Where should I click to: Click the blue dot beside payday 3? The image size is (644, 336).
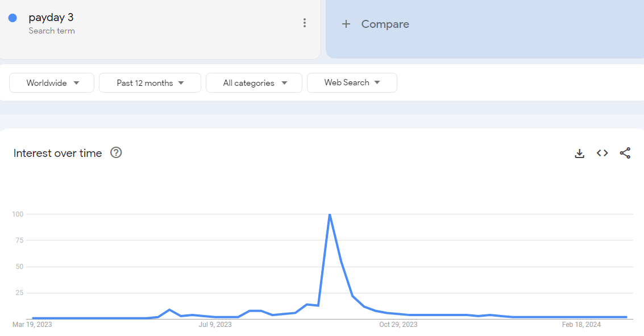click(13, 18)
